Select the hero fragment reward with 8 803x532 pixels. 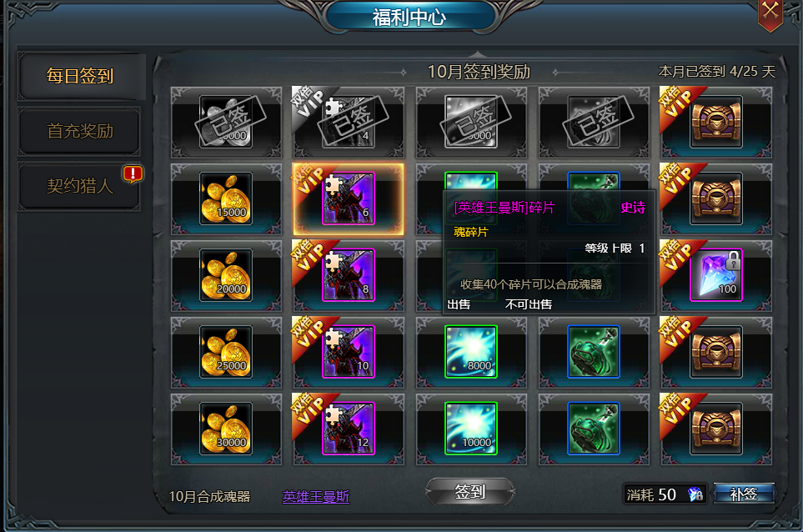pyautogui.click(x=349, y=275)
